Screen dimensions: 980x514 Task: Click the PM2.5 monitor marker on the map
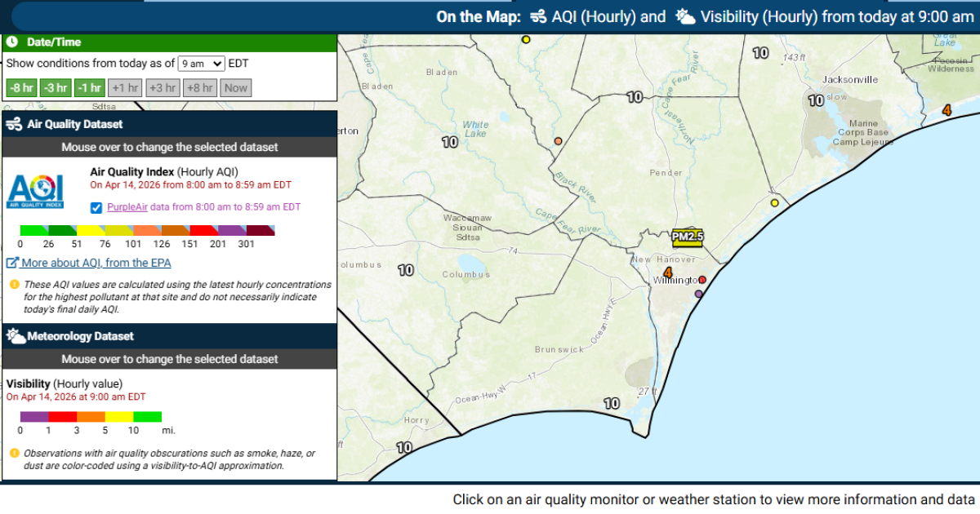(688, 238)
